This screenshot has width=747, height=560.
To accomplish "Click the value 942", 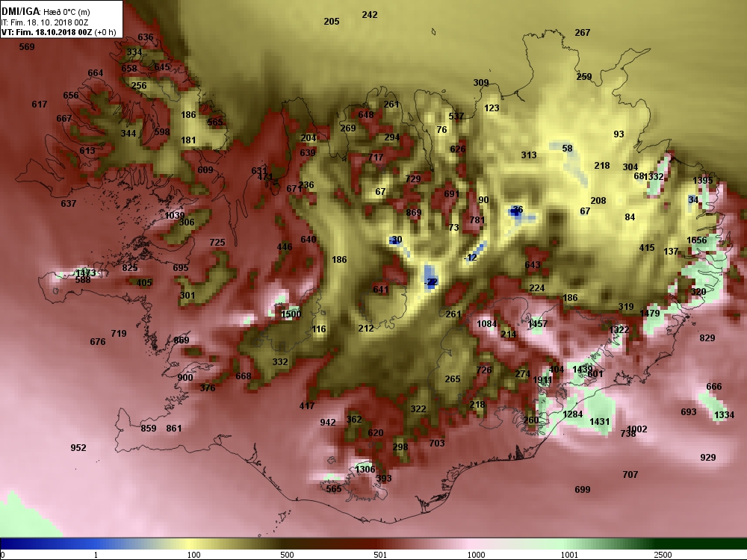I will click(328, 423).
